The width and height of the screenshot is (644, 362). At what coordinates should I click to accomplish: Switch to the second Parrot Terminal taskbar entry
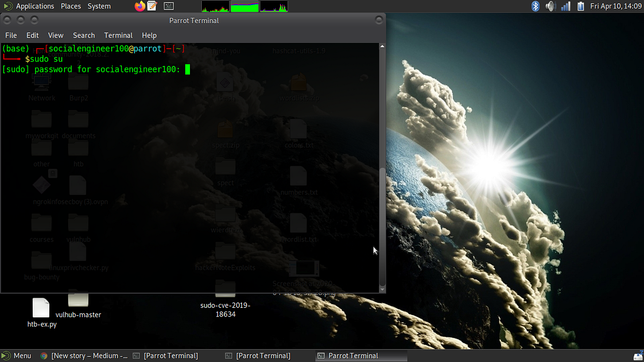258,356
